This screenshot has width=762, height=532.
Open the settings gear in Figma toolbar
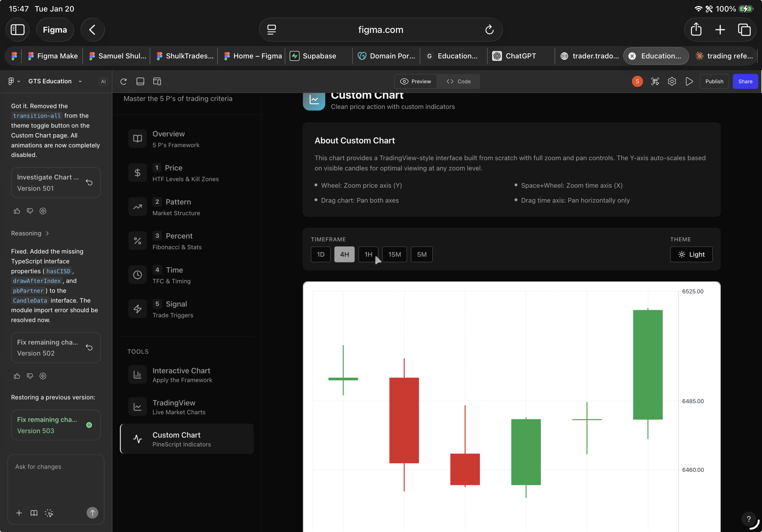tap(672, 81)
